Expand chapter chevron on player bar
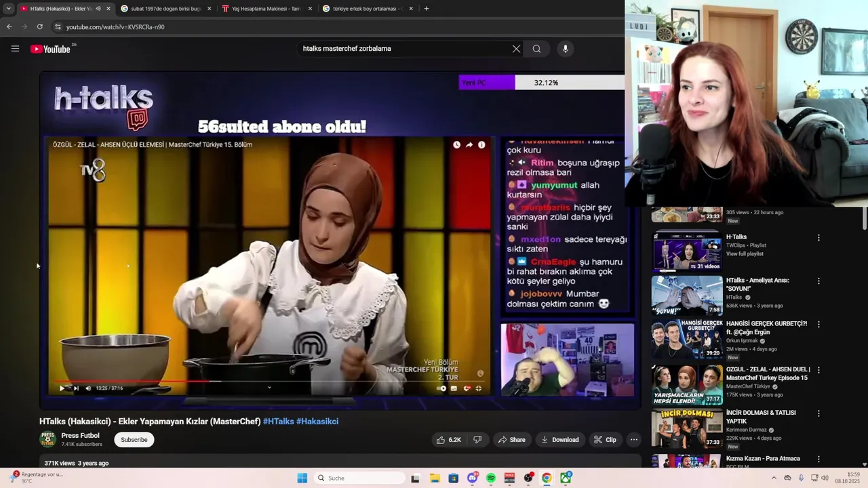The height and width of the screenshot is (488, 868). 269,388
